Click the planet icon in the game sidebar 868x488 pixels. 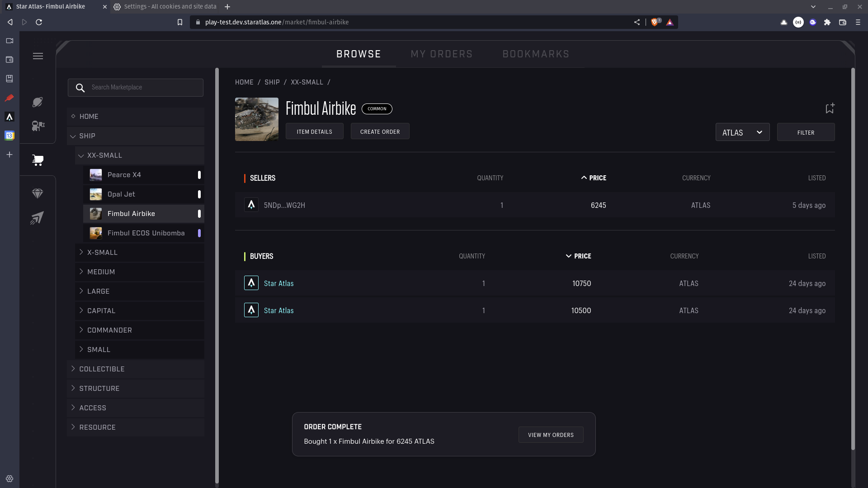38,102
